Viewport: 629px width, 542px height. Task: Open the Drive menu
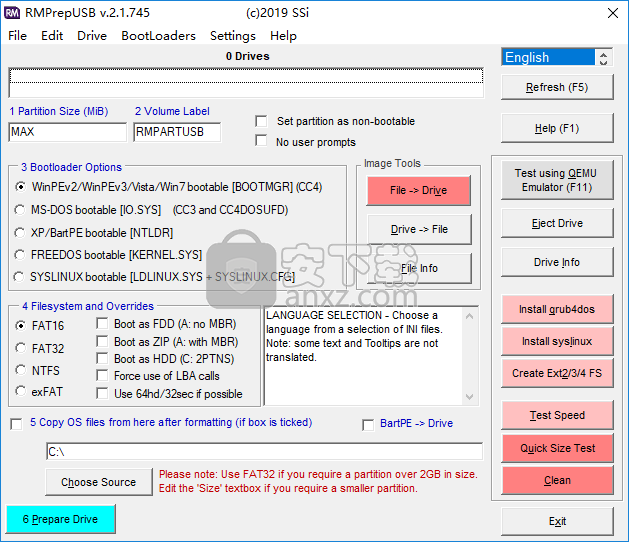coord(91,35)
